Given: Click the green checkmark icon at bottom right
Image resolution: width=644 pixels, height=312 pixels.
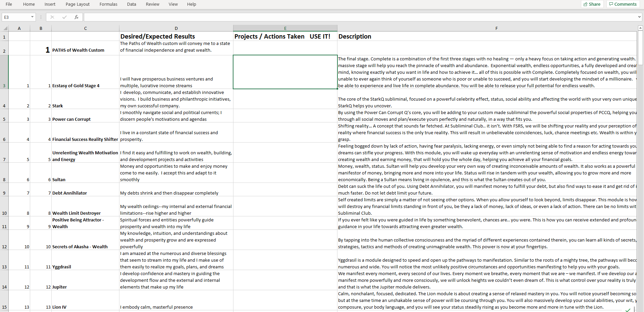Looking at the screenshot, I should (x=628, y=310).
